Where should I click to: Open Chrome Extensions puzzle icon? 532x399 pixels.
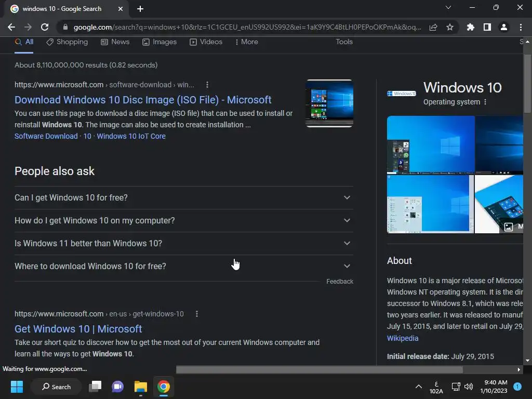[x=470, y=27]
